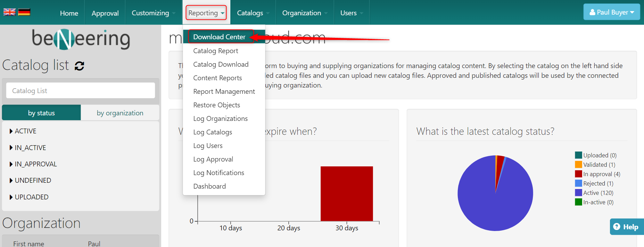Expand the ACTIVE catalog status group
The image size is (644, 247).
point(25,131)
